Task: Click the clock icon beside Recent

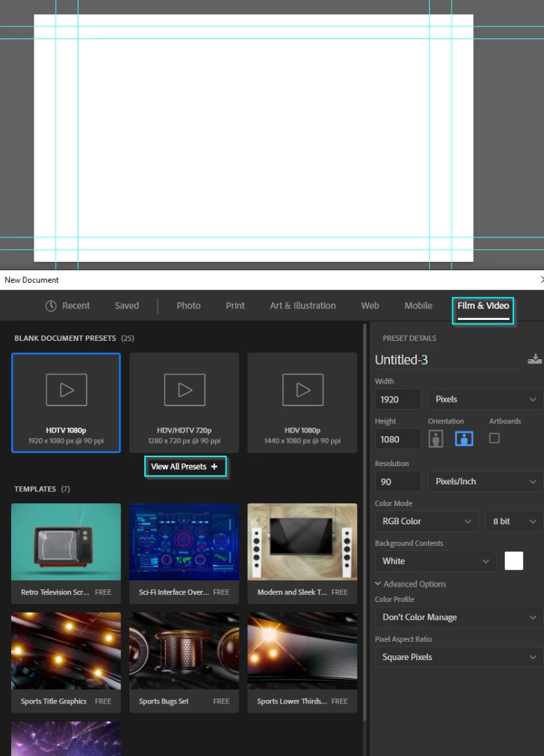Action: (x=50, y=306)
